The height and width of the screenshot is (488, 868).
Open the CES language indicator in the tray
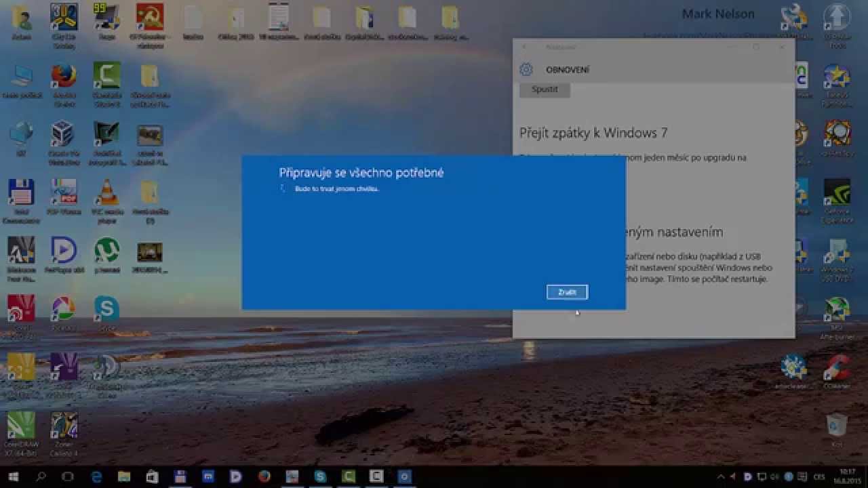(818, 476)
